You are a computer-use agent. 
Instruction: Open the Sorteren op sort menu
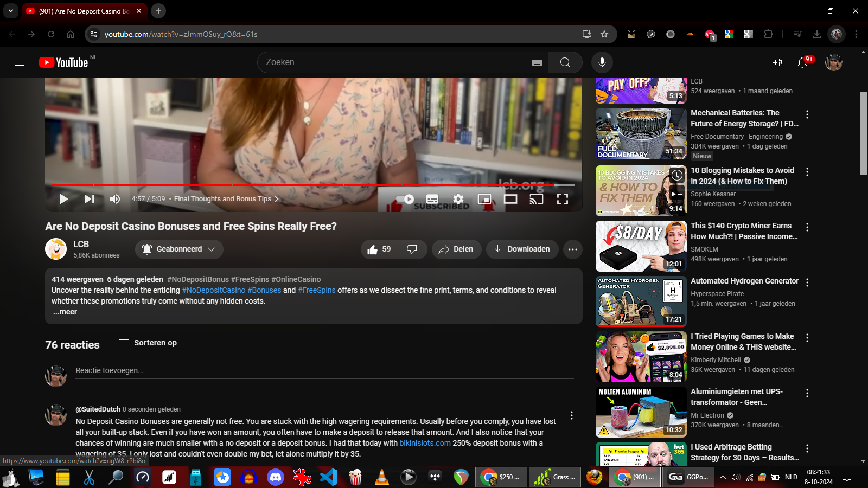[x=148, y=343]
